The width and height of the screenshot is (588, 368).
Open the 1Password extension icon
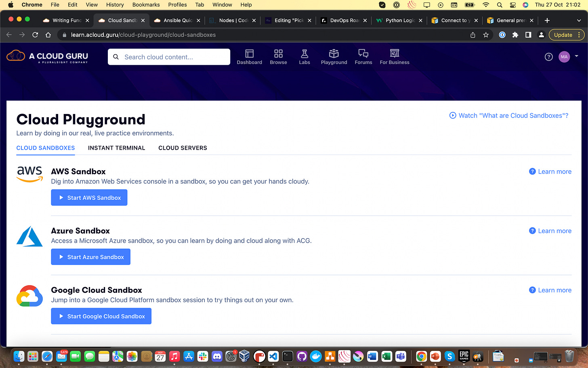(502, 35)
